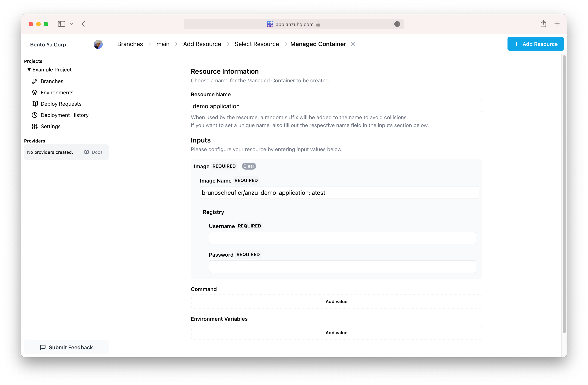Open Branches in the sidebar
This screenshot has height=385, width=588.
pyautogui.click(x=52, y=81)
